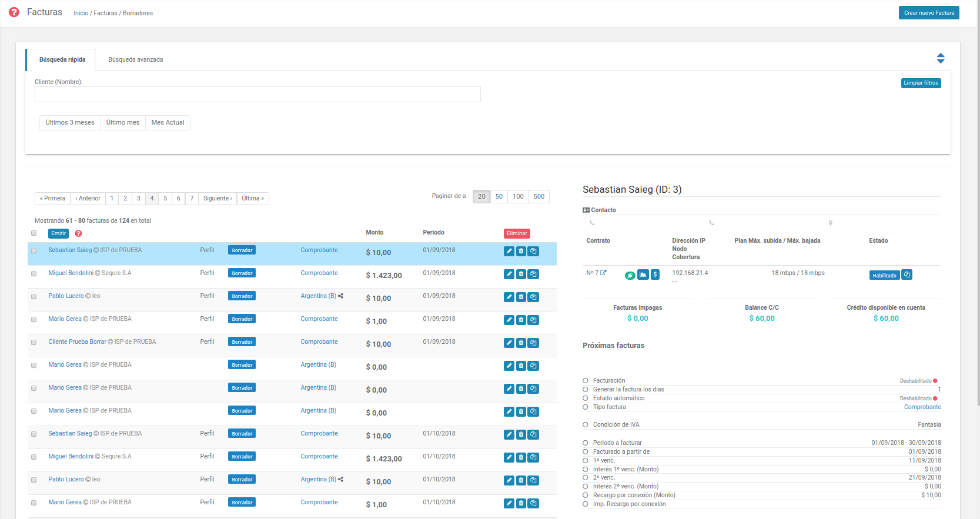Click share icon on Pablo Lucero 01/10/2018 row

pos(340,479)
